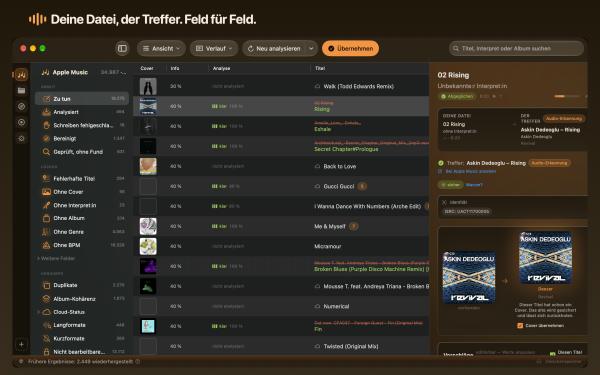Select the Back to Love track row
This screenshot has width=600, height=375.
click(x=281, y=166)
